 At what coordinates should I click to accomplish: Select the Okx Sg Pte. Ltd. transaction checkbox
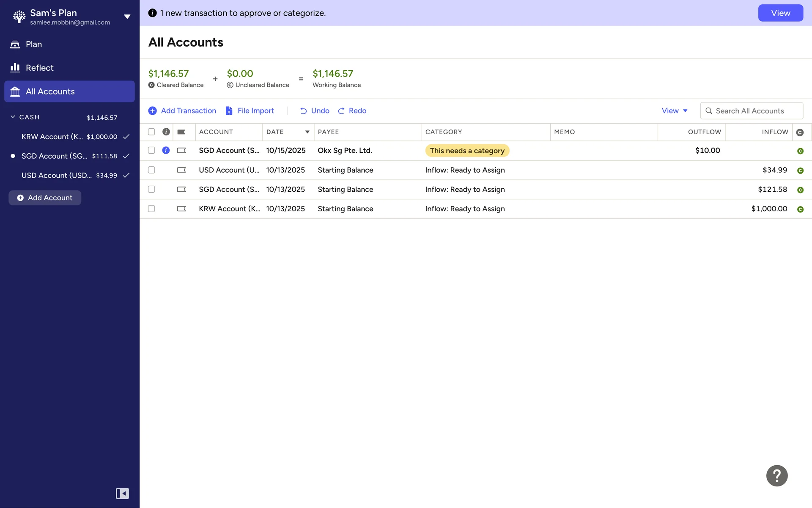point(151,150)
